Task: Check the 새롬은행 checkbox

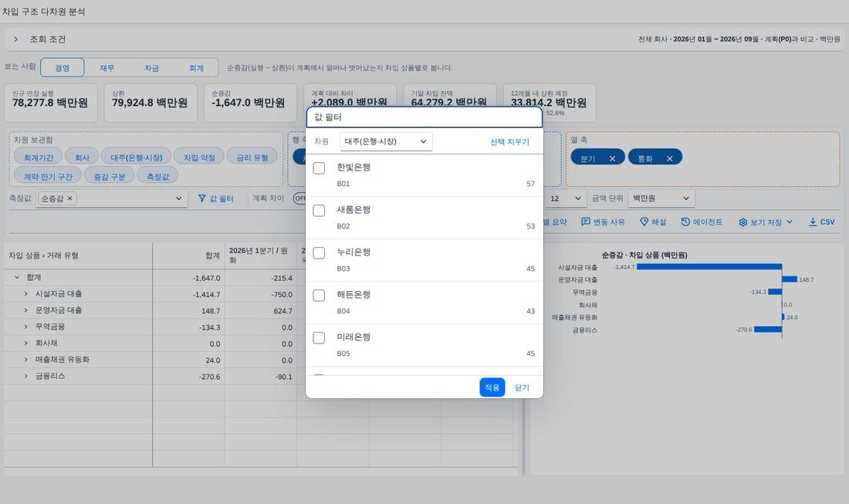Action: [x=319, y=210]
